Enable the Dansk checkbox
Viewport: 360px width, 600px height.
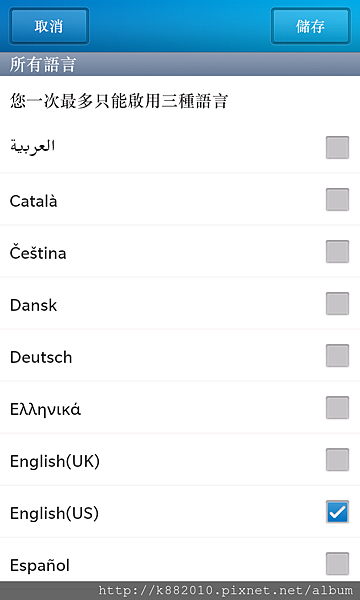(x=337, y=303)
